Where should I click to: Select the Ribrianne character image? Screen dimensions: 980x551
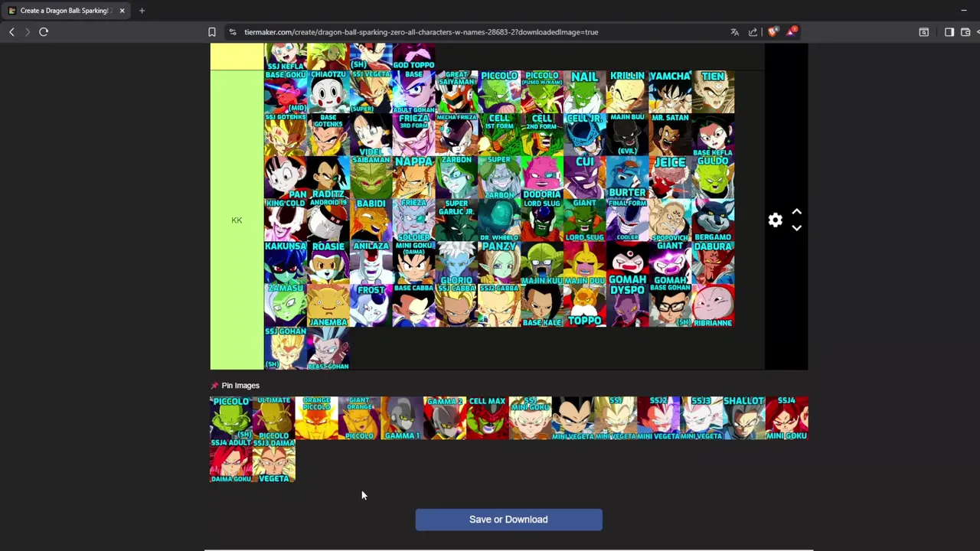(714, 306)
